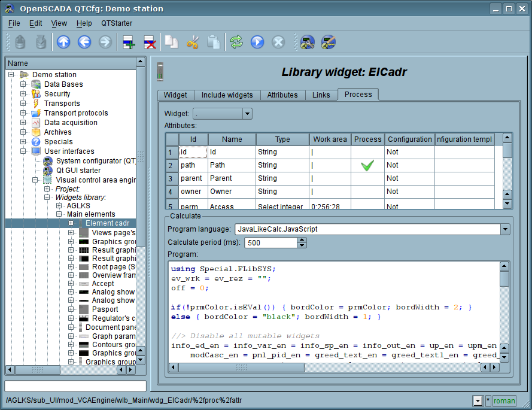Expand the Data Bases tree node

23,84
